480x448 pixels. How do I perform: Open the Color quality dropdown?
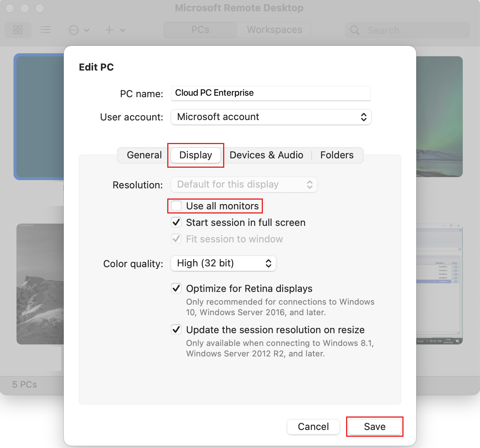pos(223,263)
